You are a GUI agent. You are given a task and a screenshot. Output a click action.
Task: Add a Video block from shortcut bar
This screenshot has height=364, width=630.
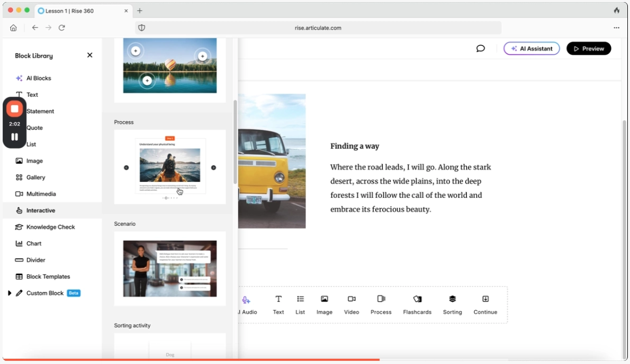(x=351, y=305)
